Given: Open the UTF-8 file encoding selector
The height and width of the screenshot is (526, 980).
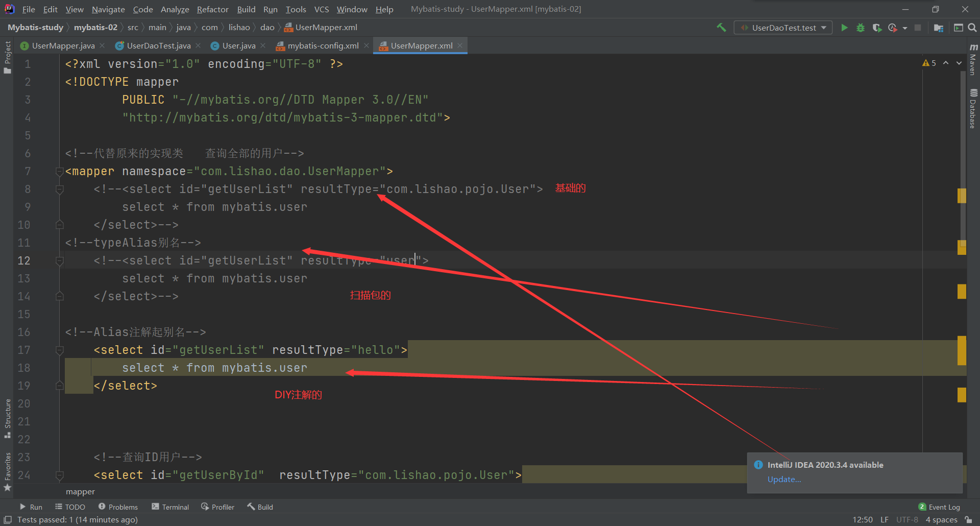Looking at the screenshot, I should pyautogui.click(x=907, y=520).
